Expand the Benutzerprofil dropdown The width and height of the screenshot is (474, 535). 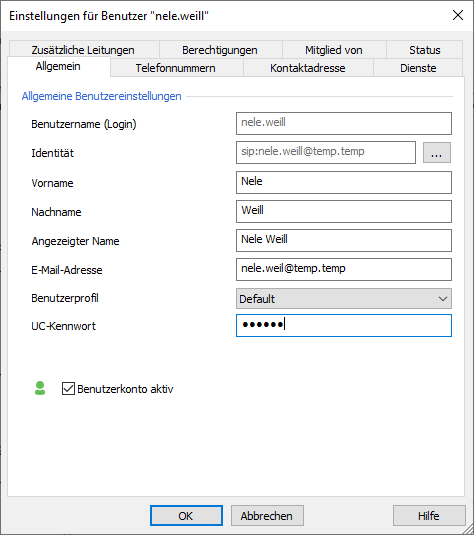(x=344, y=299)
